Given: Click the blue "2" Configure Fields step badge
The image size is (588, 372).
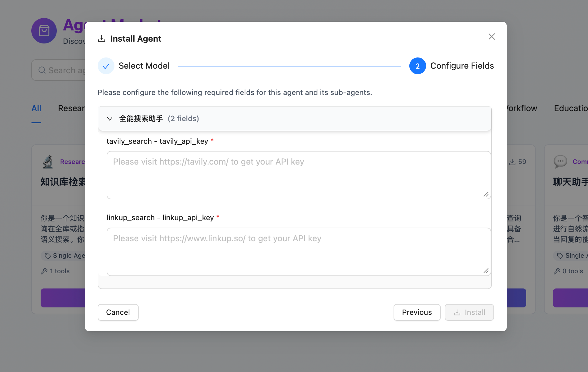Looking at the screenshot, I should [x=417, y=66].
